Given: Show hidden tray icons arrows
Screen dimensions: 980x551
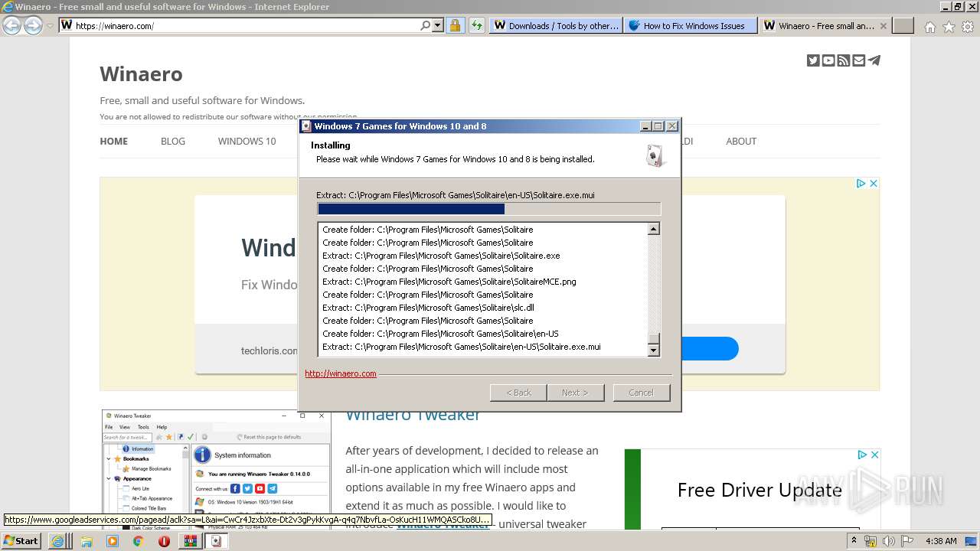Looking at the screenshot, I should click(854, 540).
